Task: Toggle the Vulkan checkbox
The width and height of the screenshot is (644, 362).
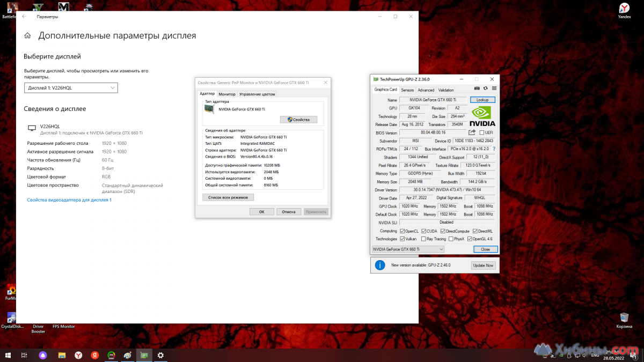Action: [x=402, y=239]
